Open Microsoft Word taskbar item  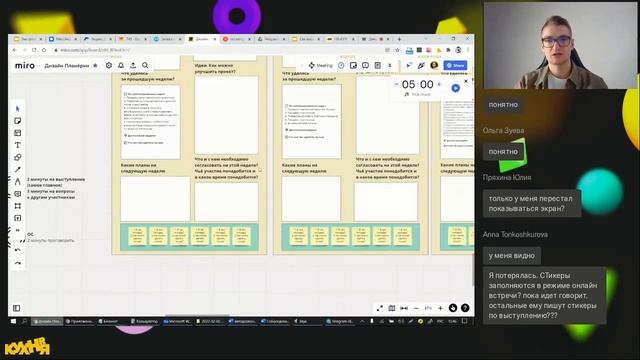pyautogui.click(x=177, y=322)
